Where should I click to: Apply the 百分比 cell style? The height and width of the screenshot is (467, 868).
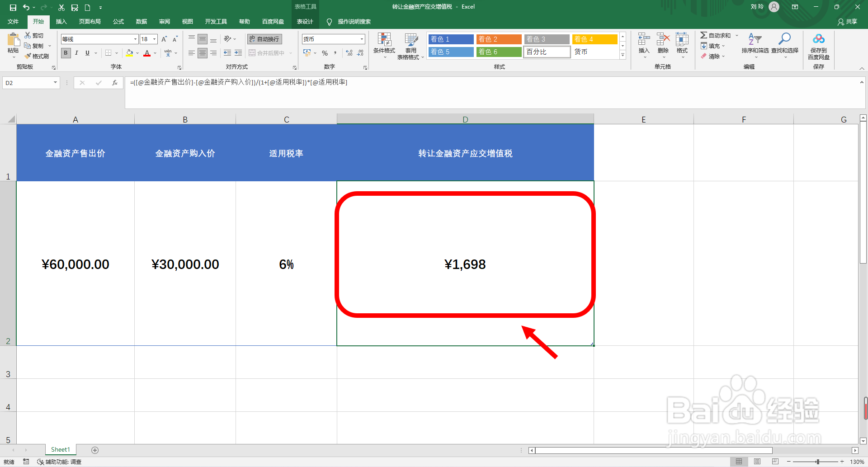point(547,52)
